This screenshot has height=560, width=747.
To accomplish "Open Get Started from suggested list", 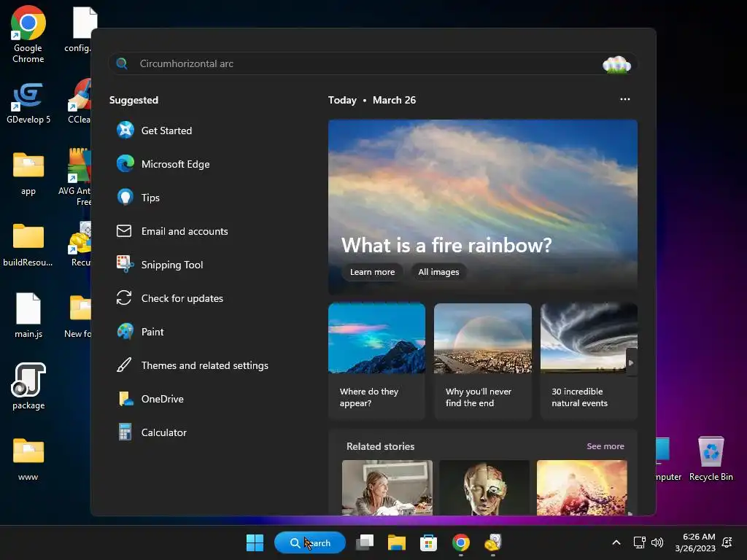I will click(x=155, y=131).
